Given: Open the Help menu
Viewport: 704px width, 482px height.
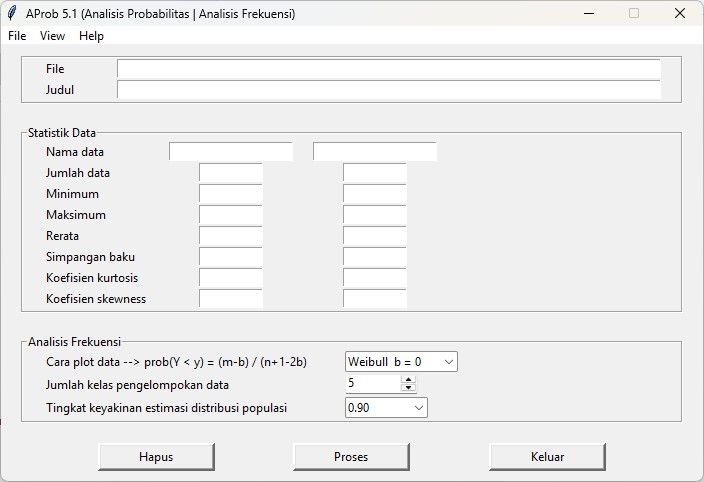Looking at the screenshot, I should coord(91,36).
